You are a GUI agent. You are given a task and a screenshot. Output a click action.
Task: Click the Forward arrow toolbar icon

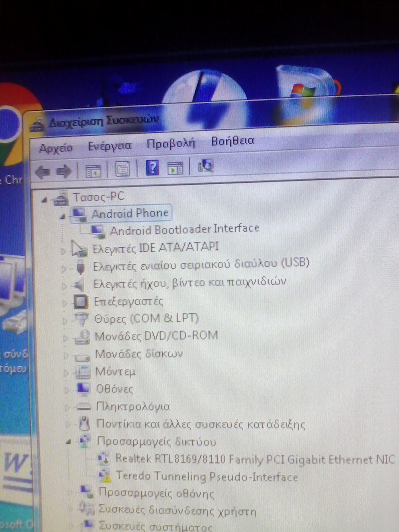64,172
